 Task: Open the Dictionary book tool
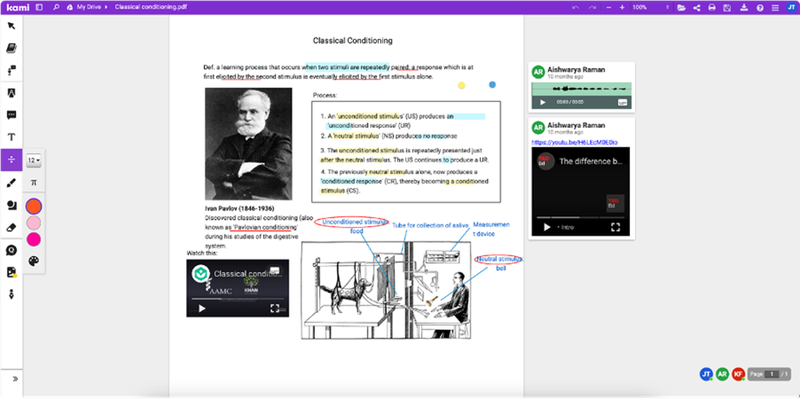(11, 48)
